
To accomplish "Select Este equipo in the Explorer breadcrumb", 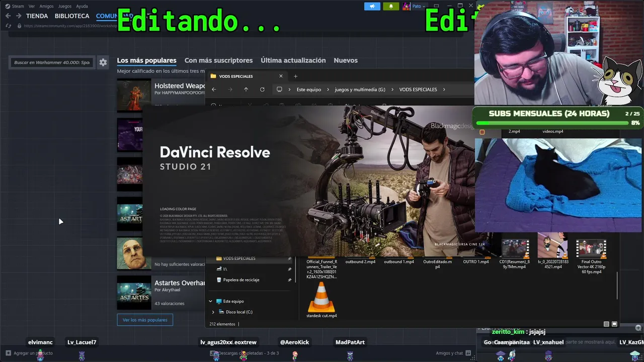I will (309, 89).
